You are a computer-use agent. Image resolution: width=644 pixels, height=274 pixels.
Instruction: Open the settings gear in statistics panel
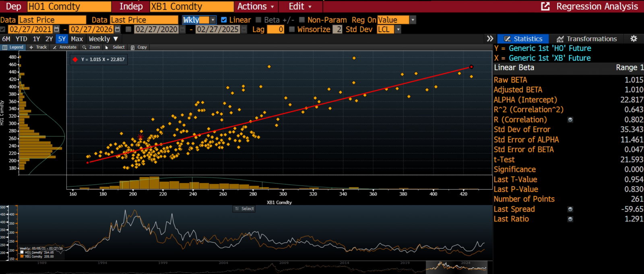point(634,39)
